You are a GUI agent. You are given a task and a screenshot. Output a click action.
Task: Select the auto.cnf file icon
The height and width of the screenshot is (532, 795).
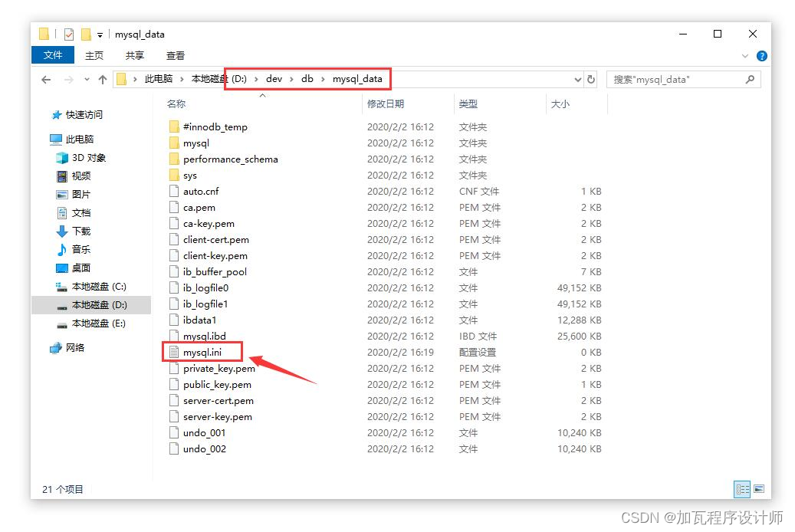click(174, 191)
